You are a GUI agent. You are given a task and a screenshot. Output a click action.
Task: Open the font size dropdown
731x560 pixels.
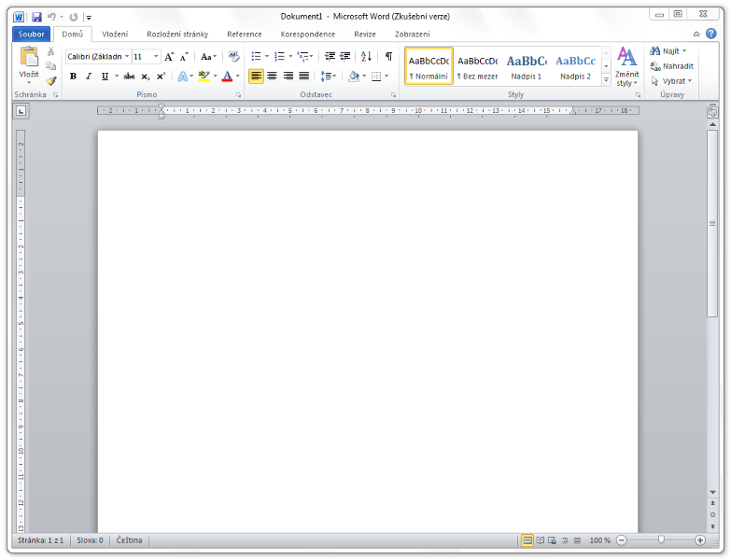(x=156, y=56)
